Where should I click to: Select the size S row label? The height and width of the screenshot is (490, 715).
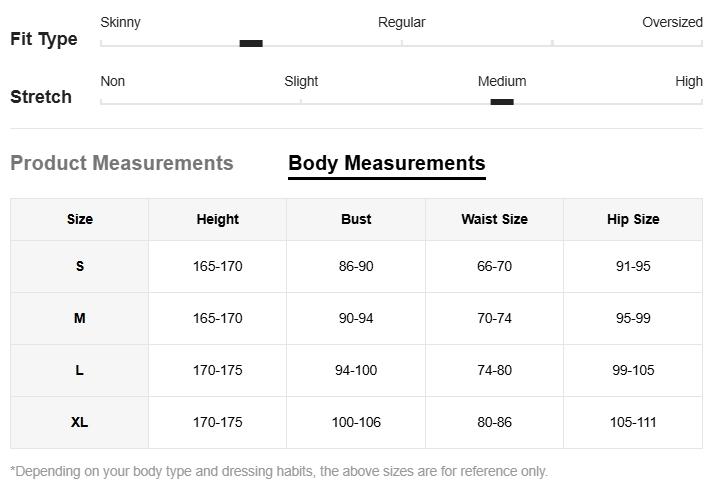(x=80, y=266)
